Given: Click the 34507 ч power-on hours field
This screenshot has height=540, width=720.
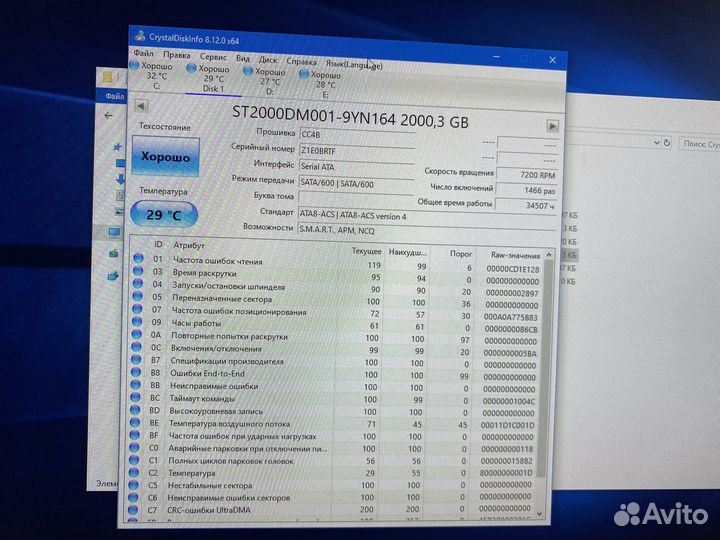Looking at the screenshot, I should tap(525, 206).
